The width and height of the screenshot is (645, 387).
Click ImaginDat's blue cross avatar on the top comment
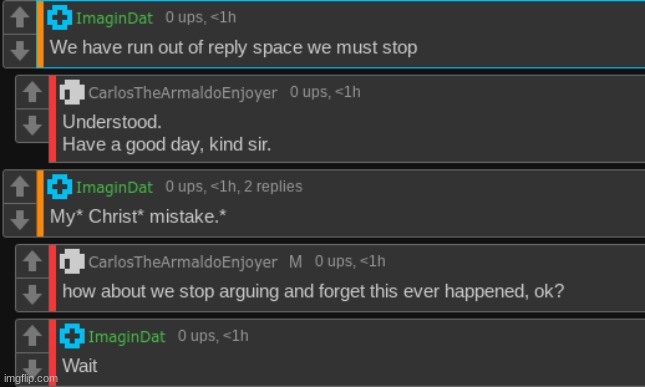click(x=60, y=17)
